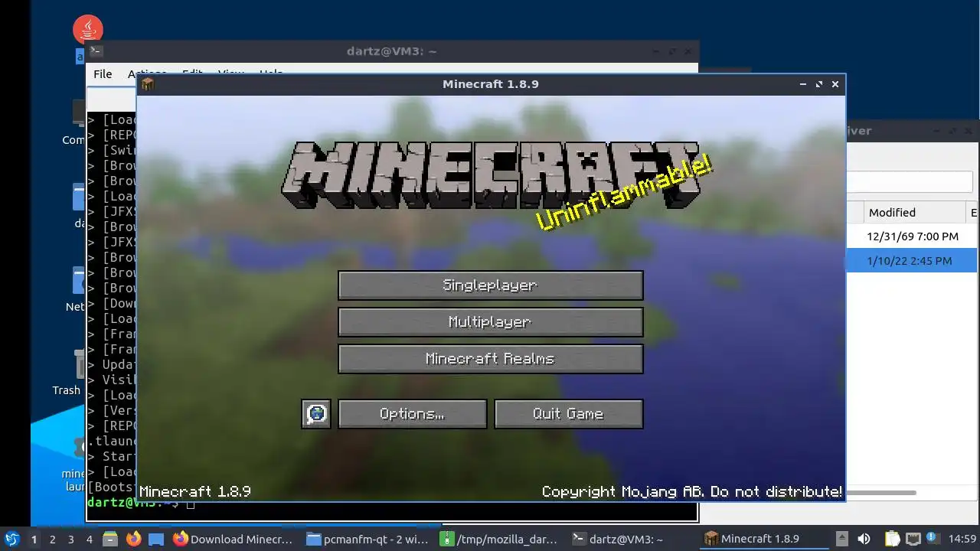Open the Multiplayer menu

[x=490, y=322]
